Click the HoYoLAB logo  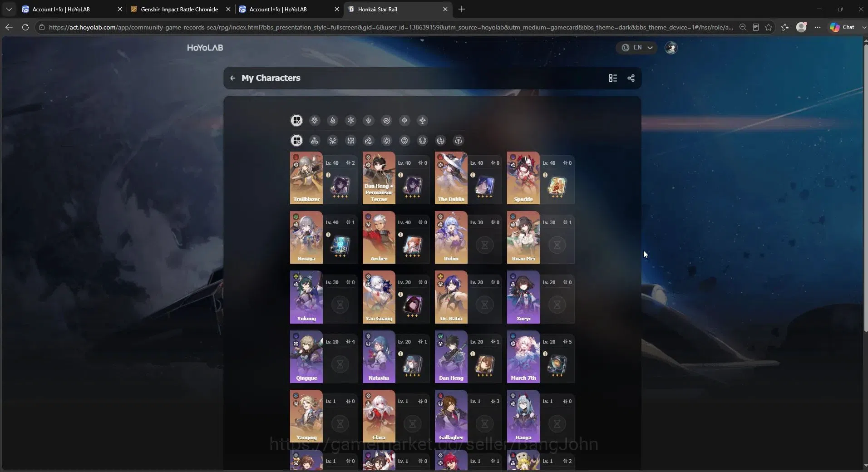(x=205, y=48)
